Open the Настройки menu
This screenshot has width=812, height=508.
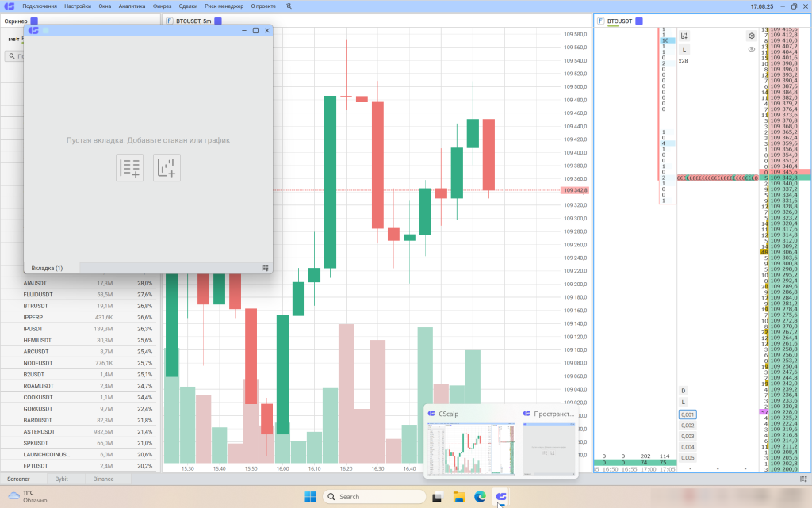[77, 6]
